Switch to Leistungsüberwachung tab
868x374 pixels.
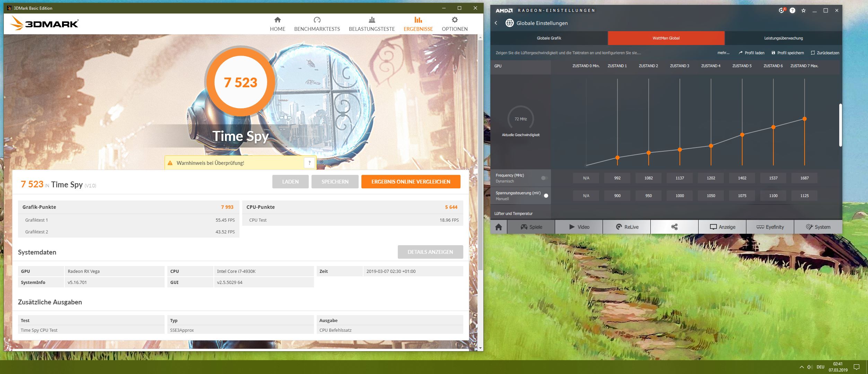[783, 38]
